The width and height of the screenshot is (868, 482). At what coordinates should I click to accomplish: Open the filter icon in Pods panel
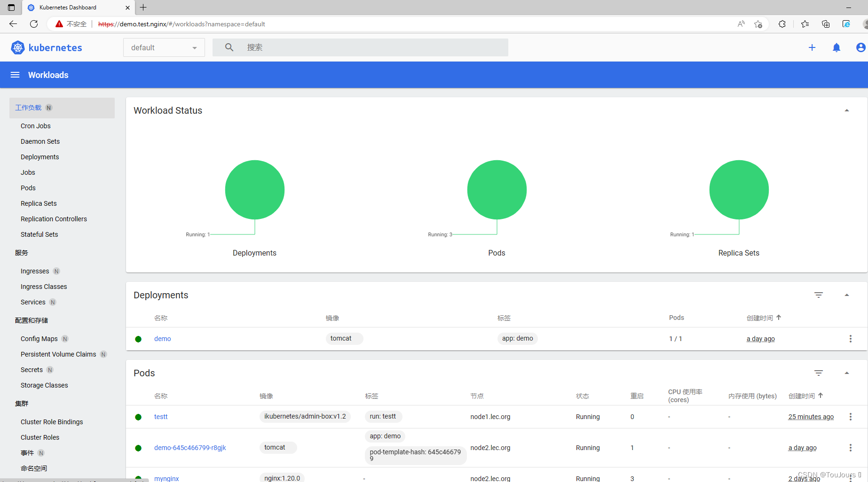point(819,373)
